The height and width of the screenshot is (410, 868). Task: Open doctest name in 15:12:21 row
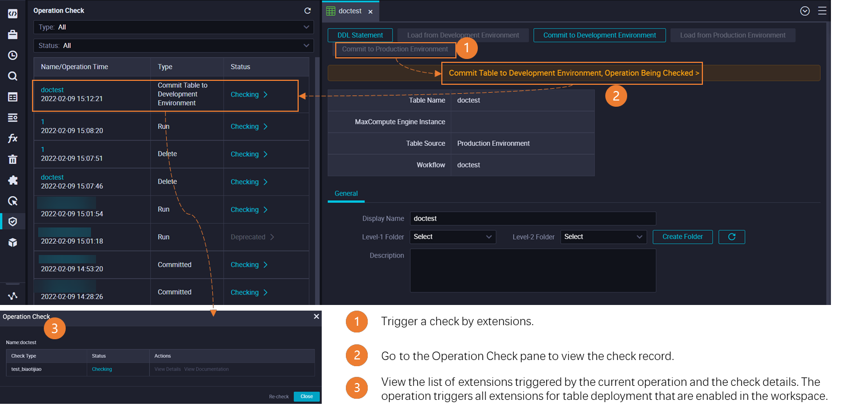pyautogui.click(x=52, y=90)
